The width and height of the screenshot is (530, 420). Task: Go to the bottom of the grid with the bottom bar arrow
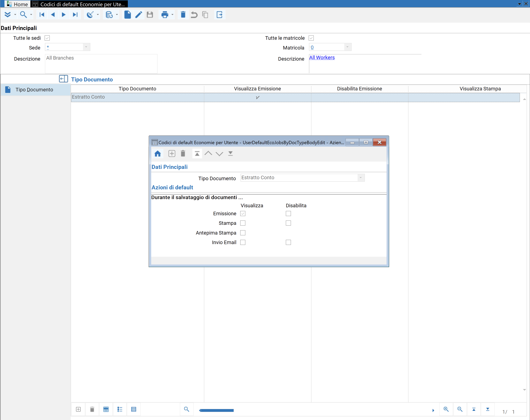(488, 409)
